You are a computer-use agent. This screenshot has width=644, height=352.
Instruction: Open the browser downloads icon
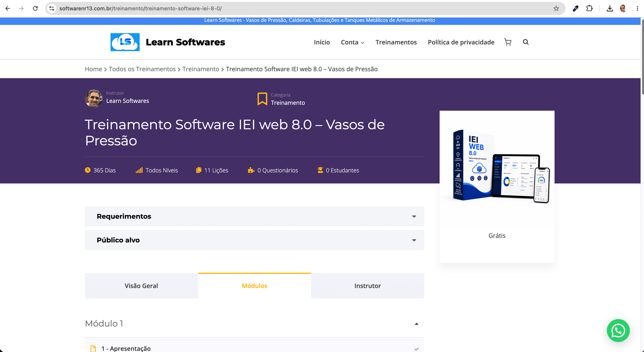(610, 8)
